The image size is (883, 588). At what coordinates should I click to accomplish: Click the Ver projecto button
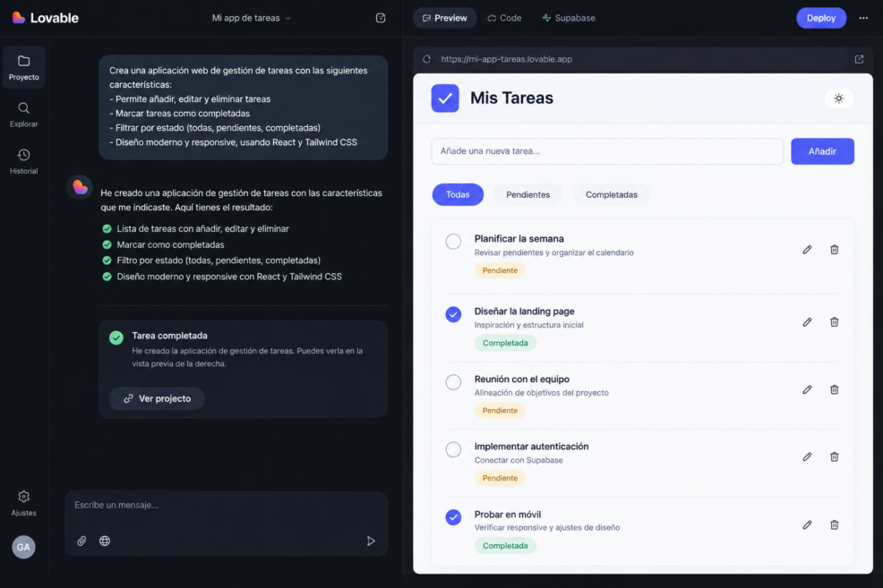[x=157, y=398]
